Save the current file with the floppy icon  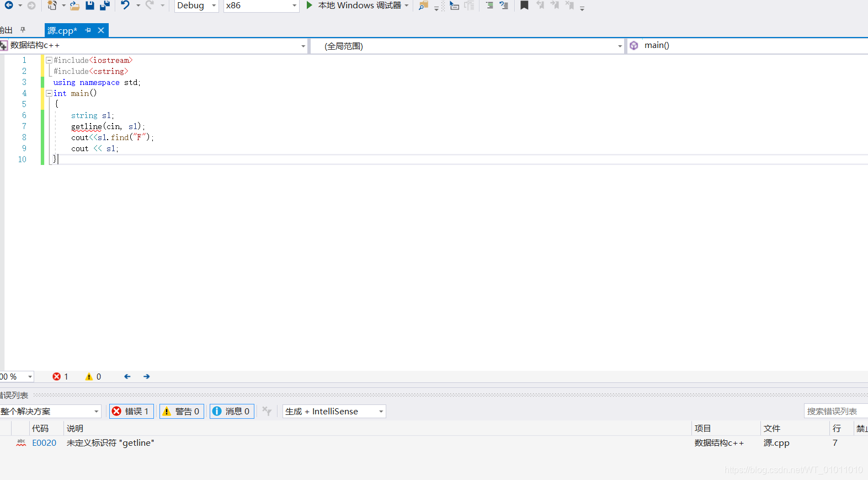coord(90,5)
